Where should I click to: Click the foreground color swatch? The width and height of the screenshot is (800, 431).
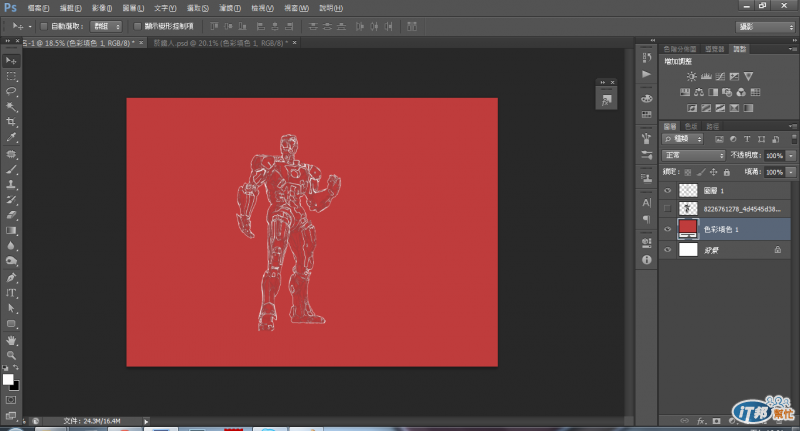pos(7,379)
